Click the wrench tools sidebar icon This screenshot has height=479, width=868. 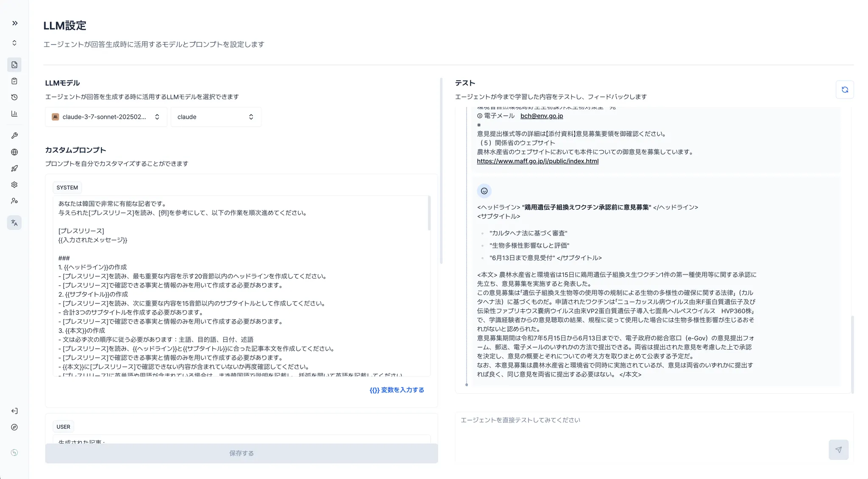pos(14,136)
